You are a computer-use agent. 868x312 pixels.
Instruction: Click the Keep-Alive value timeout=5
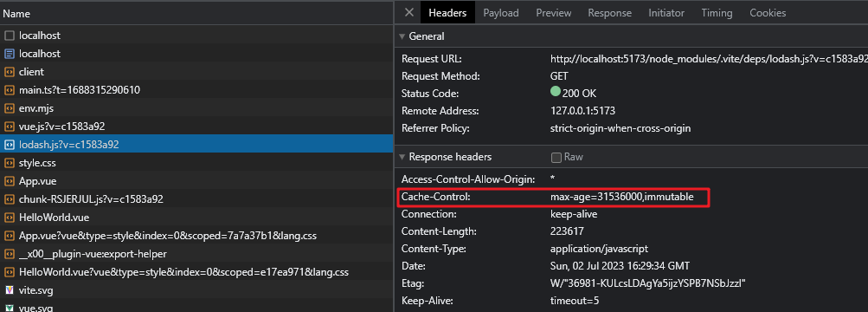pyautogui.click(x=575, y=301)
